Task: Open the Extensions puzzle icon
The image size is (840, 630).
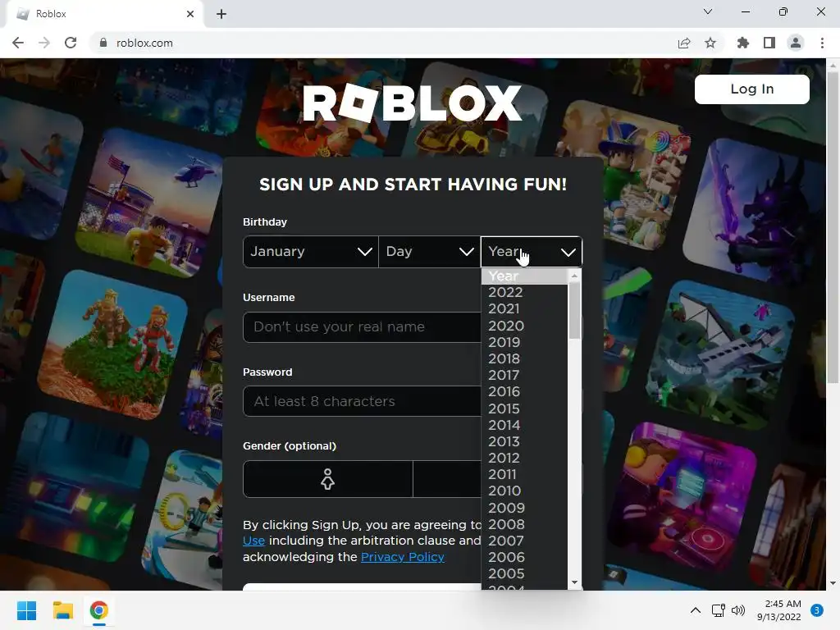Action: (x=743, y=43)
